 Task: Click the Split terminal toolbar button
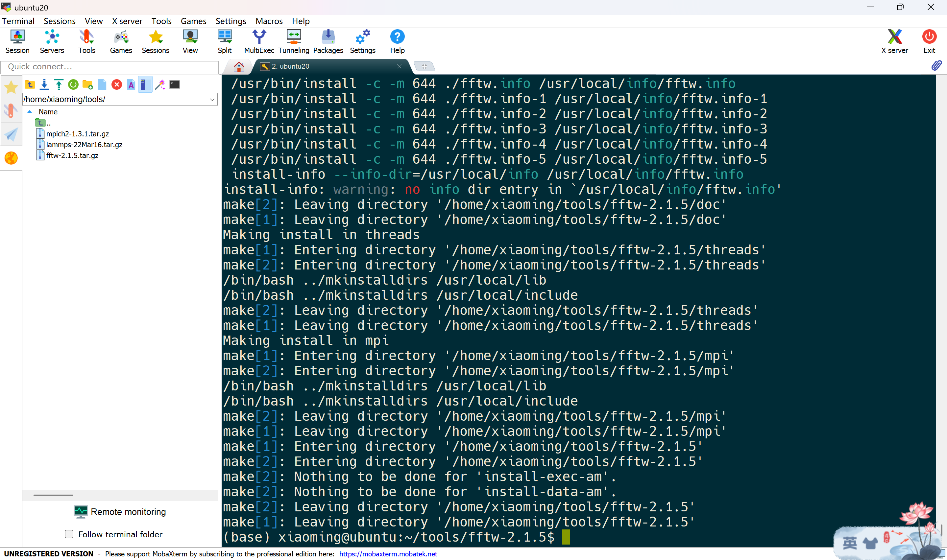tap(225, 41)
